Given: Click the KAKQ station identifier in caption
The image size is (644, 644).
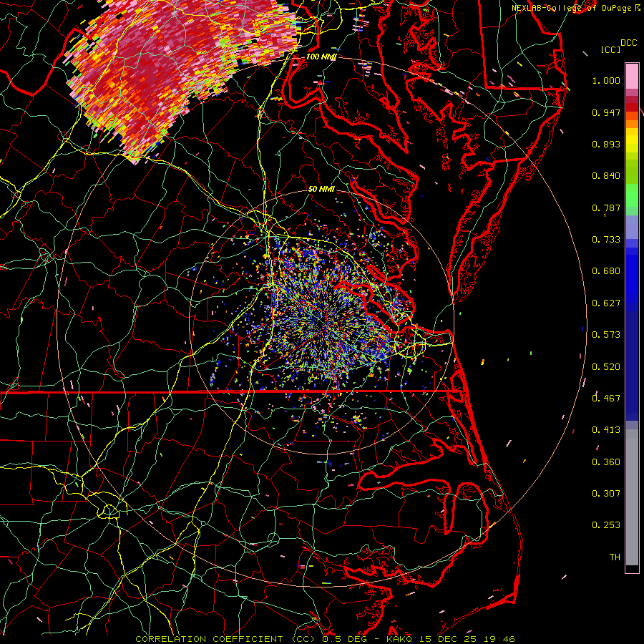Looking at the screenshot, I should tap(400, 639).
